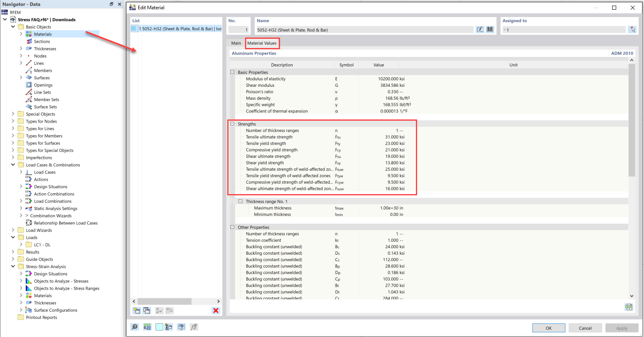Screen dimensions: 644x337
Task: Collapse the Stress-Strain Analysis node
Action: coord(13,267)
